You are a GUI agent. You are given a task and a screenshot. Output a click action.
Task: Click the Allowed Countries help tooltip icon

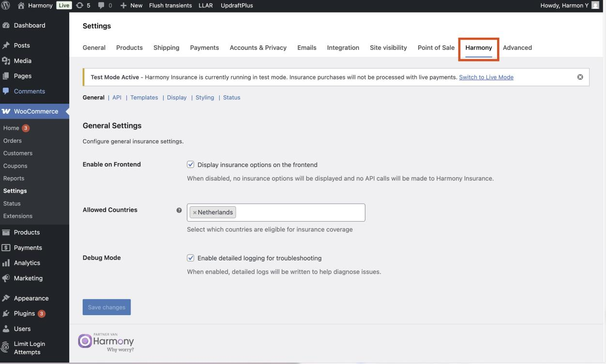tap(179, 210)
